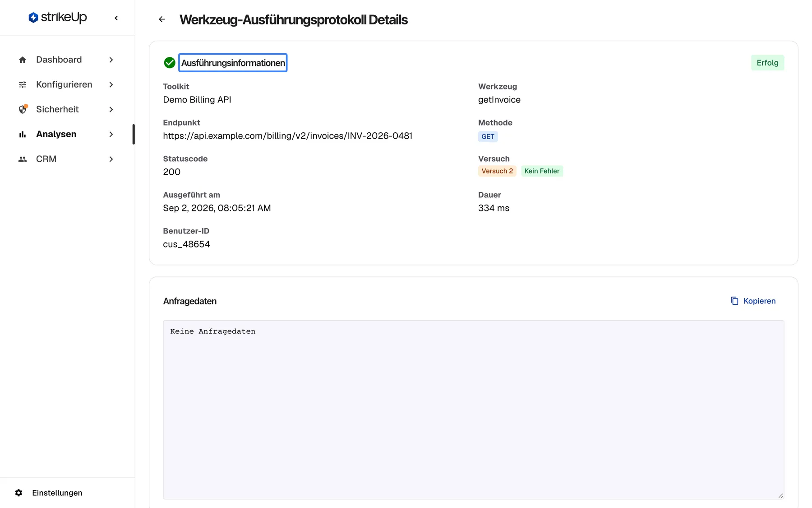Click the strikeUp logo
812x508 pixels.
57,18
